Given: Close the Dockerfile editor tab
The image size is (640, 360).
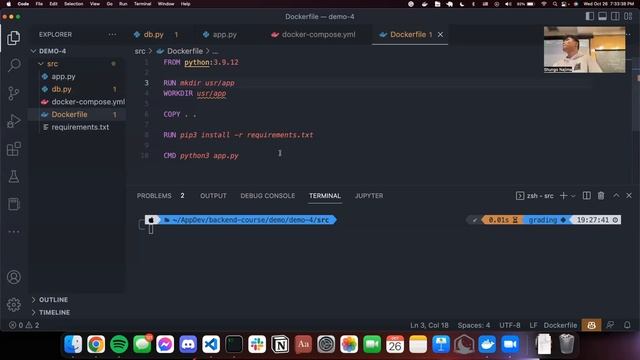Looking at the screenshot, I should 440,35.
